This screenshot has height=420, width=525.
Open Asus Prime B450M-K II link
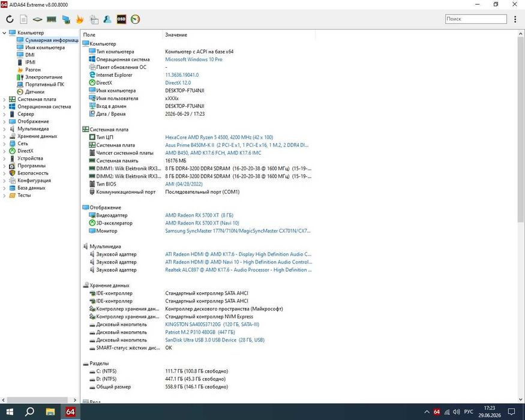[237, 145]
